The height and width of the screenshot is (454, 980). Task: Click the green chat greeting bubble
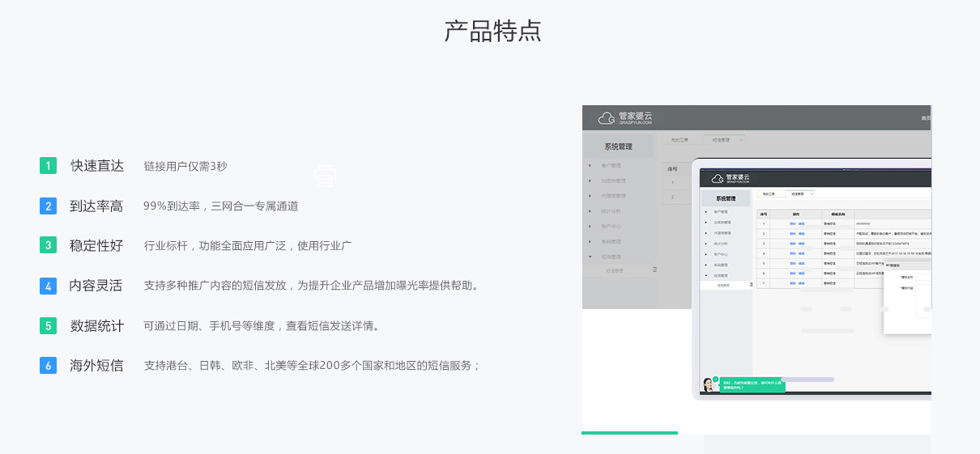(752, 385)
